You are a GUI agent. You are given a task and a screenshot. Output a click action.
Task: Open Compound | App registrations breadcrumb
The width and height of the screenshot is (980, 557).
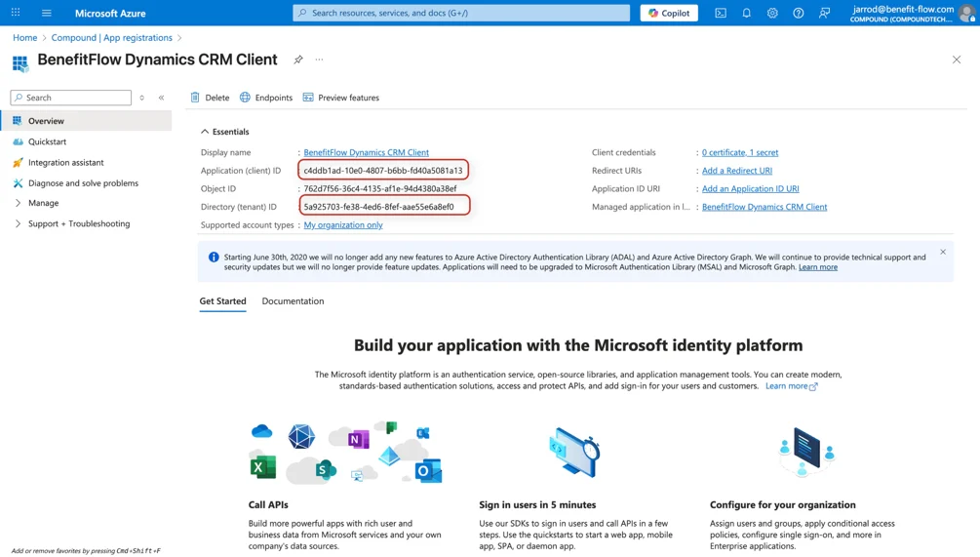[x=112, y=37]
